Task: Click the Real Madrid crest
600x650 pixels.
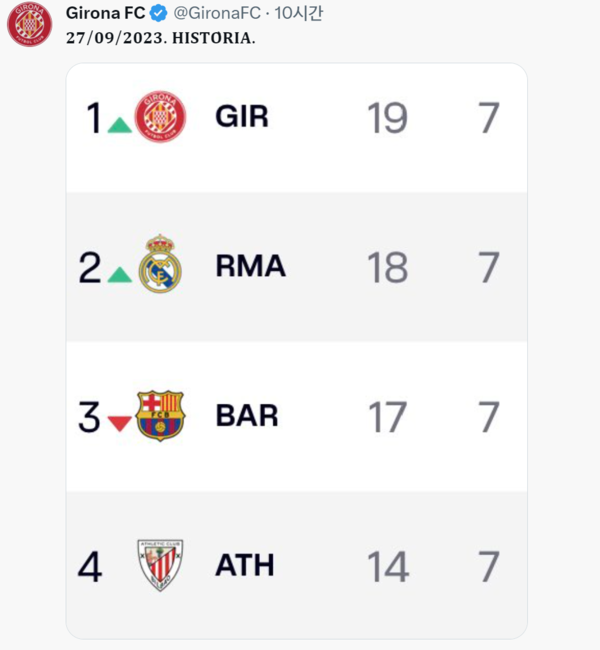Action: pyautogui.click(x=160, y=264)
